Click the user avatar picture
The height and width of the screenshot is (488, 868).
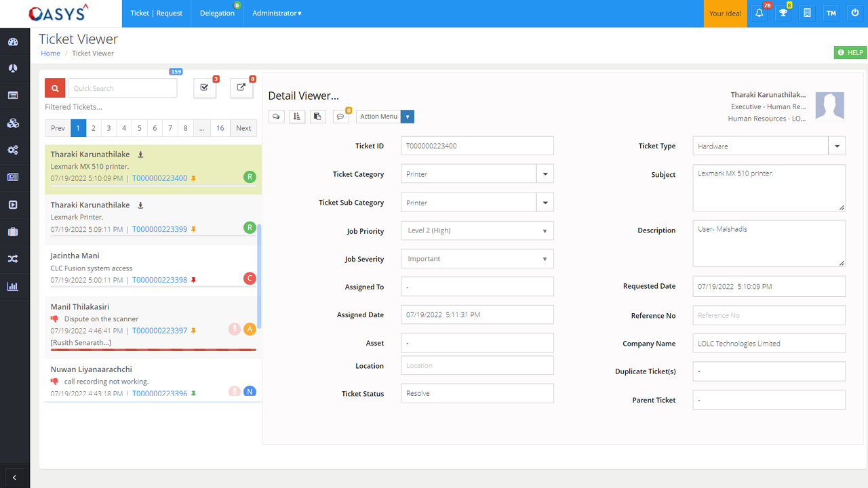coord(829,106)
